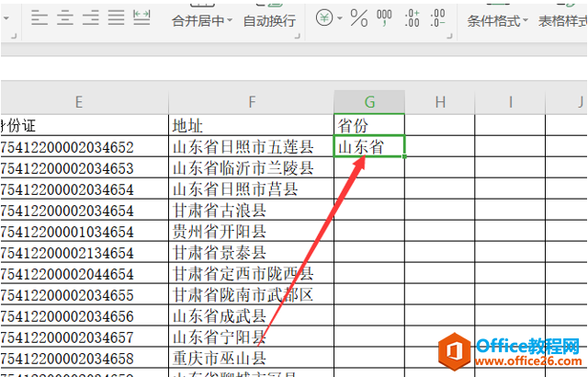Click the 表格样式 button
The image size is (588, 377).
tap(562, 20)
